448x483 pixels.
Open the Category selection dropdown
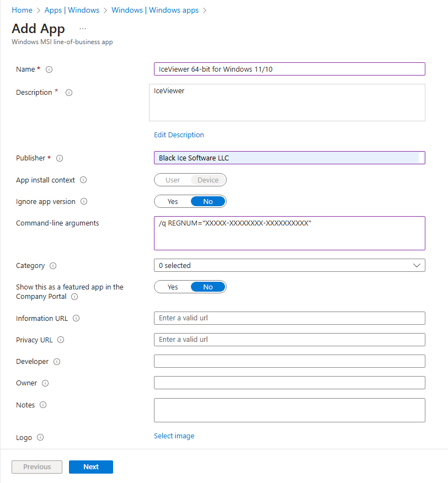[x=418, y=265]
